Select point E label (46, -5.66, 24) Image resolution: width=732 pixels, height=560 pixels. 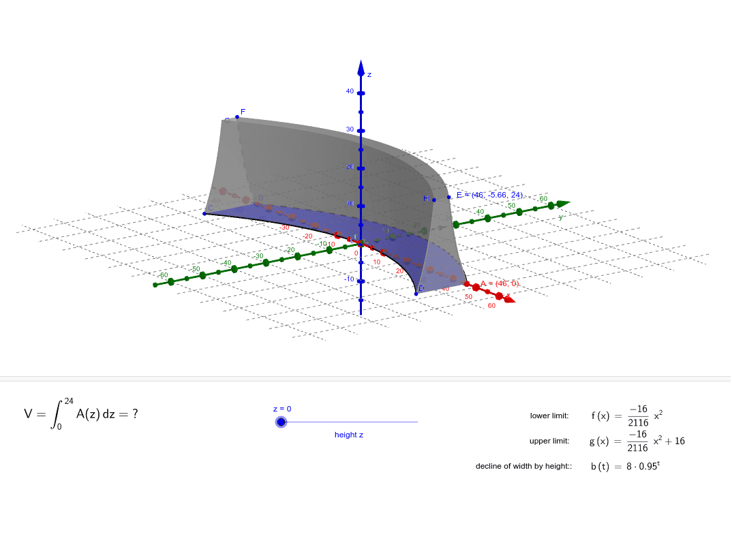click(x=489, y=195)
